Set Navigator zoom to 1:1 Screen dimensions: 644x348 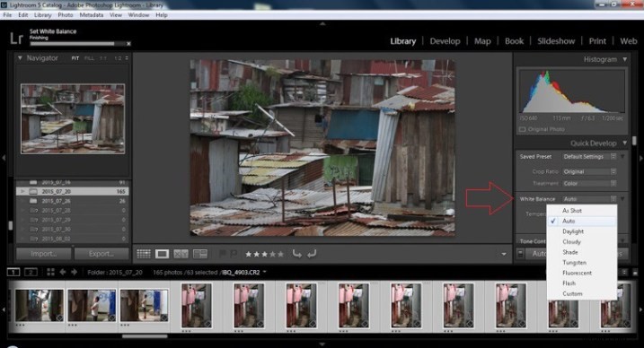pos(103,58)
